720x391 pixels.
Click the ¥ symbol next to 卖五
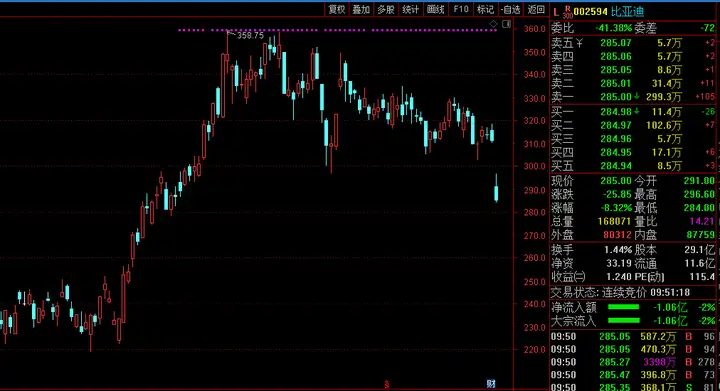[579, 43]
